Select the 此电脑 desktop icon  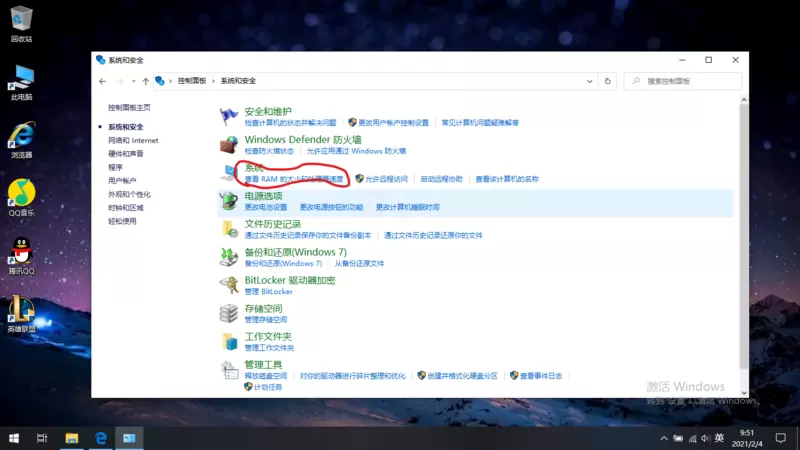coord(21,83)
